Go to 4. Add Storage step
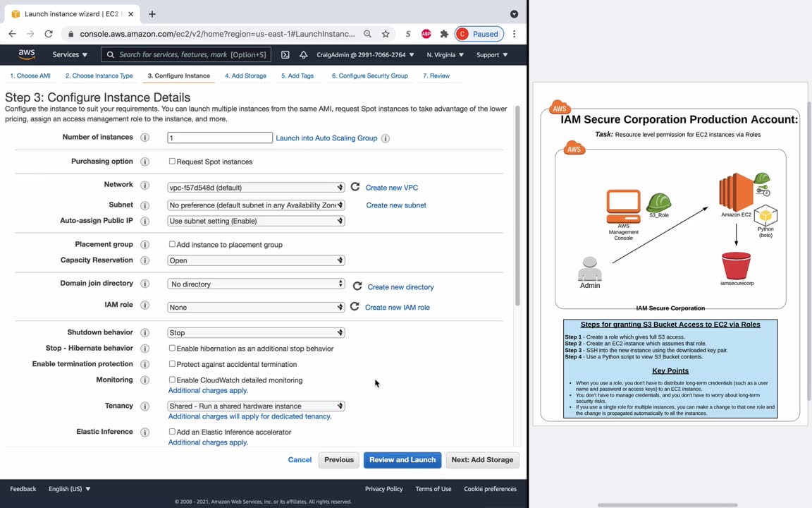This screenshot has height=508, width=812. pos(245,75)
